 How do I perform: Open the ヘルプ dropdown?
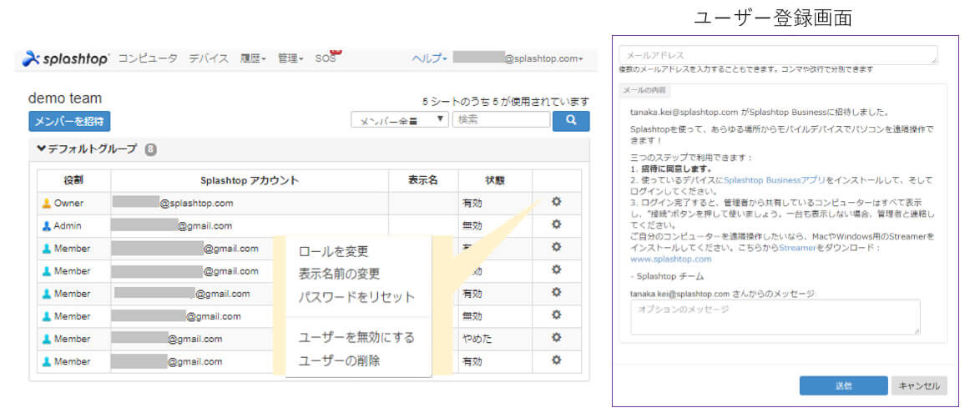pyautogui.click(x=430, y=58)
